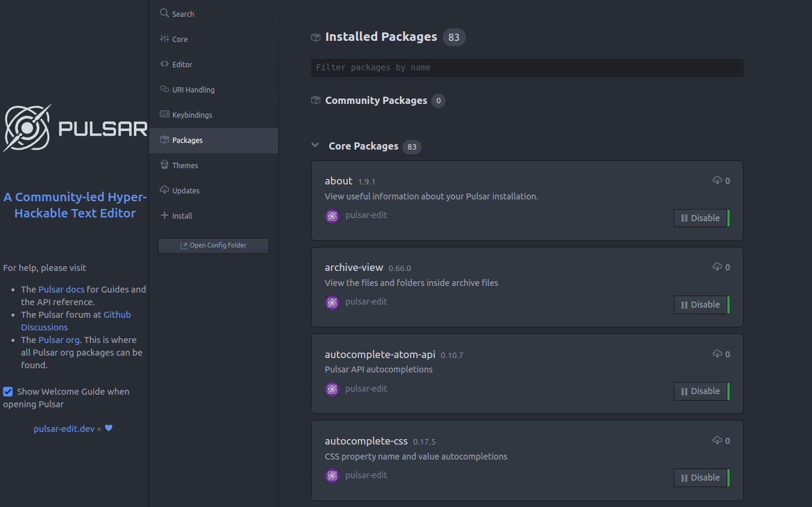Click the Filter packages by name field

pyautogui.click(x=527, y=68)
